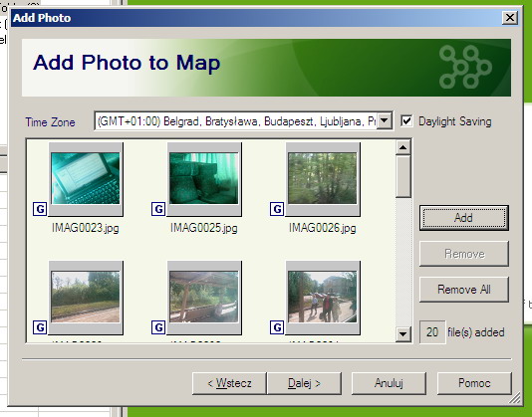Close the Add Photo dialog

(x=510, y=17)
